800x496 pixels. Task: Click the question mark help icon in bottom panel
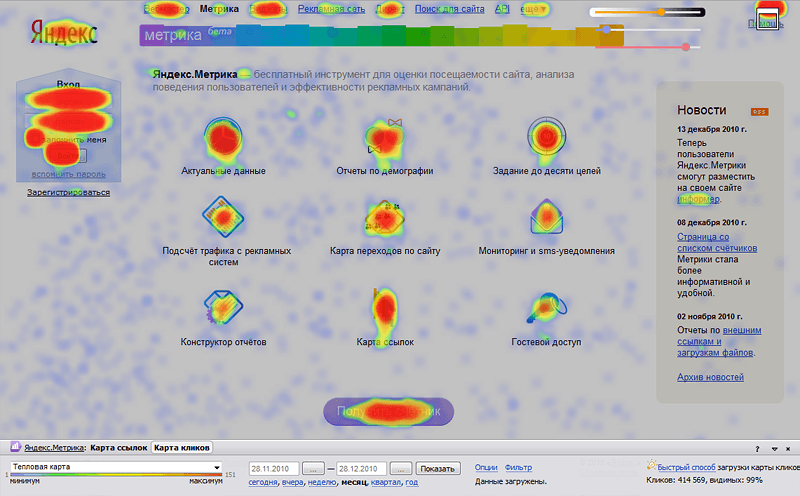(x=757, y=449)
